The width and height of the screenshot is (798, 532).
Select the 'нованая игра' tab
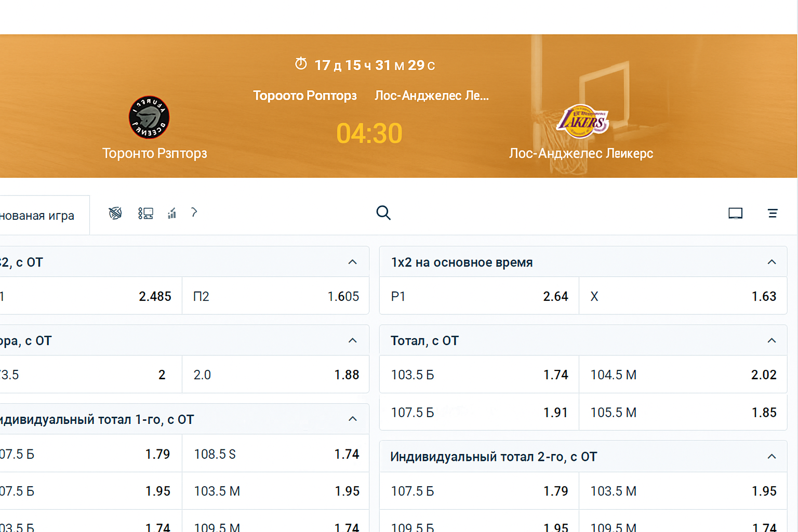tap(39, 216)
